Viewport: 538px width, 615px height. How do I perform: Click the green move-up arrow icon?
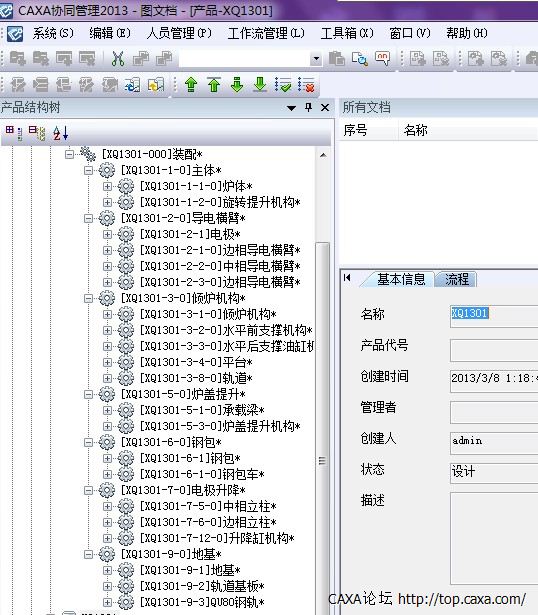click(x=191, y=85)
